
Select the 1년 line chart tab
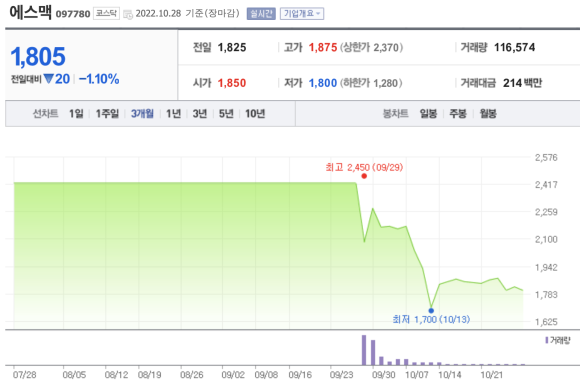pyautogui.click(x=173, y=114)
